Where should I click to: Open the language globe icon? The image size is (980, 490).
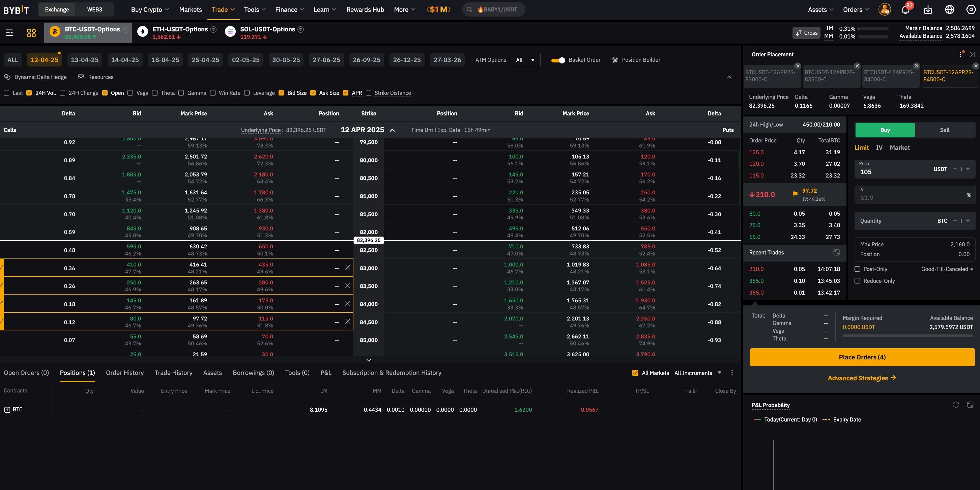point(950,10)
